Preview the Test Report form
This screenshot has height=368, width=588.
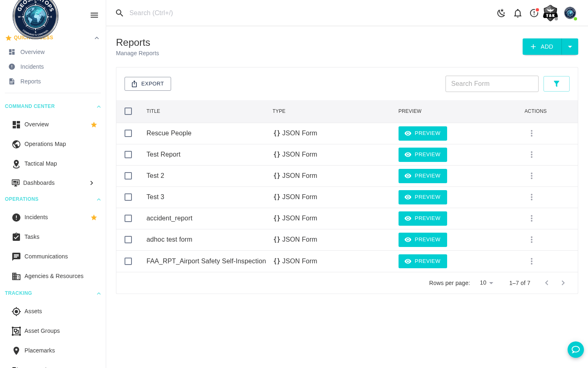tap(423, 155)
